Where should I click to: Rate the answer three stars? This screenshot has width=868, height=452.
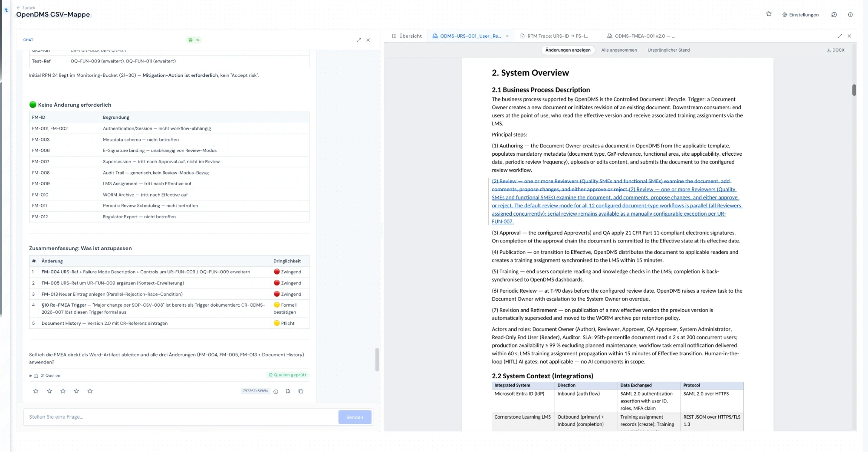coord(63,391)
